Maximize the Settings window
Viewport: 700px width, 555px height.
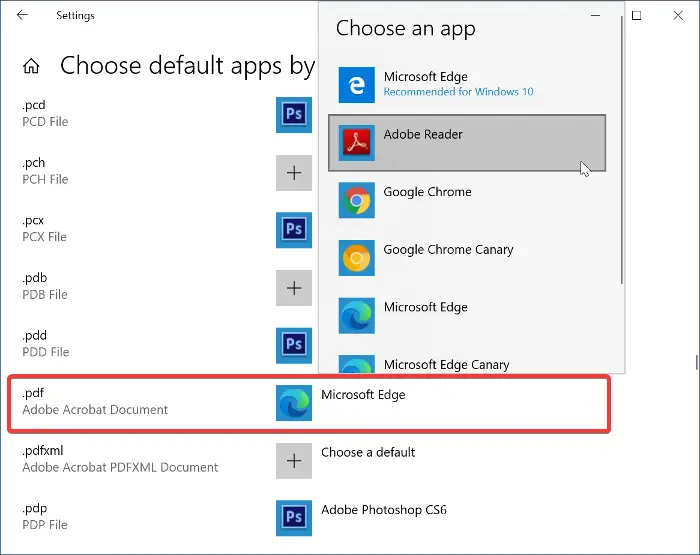coord(637,16)
